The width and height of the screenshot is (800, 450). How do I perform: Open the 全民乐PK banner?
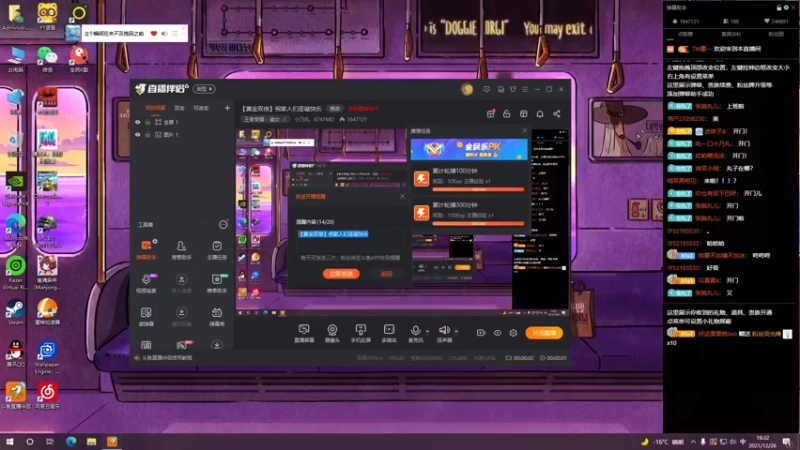pos(469,149)
